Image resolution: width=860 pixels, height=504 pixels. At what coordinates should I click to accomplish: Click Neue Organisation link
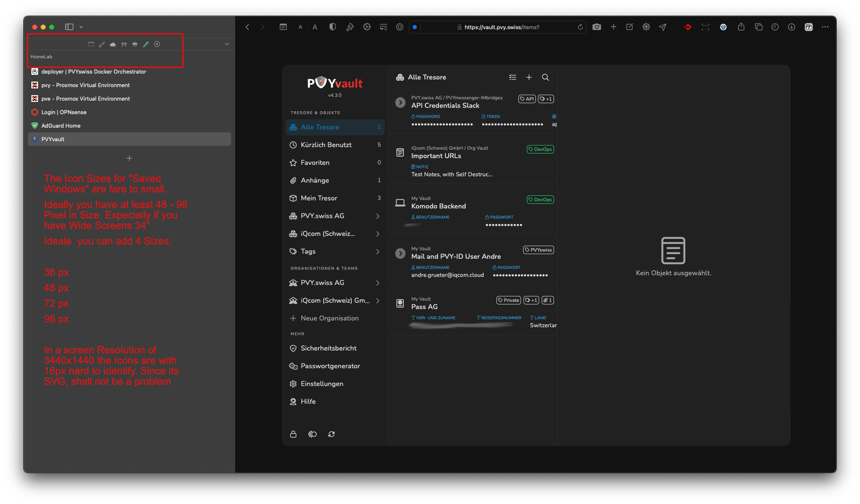tap(329, 318)
